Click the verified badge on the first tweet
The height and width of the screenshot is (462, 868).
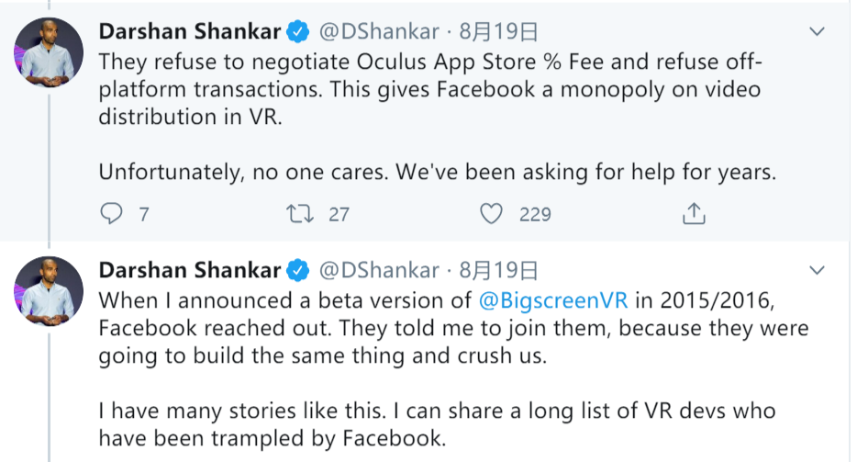pyautogui.click(x=296, y=33)
